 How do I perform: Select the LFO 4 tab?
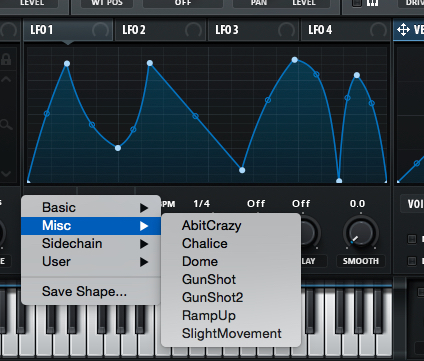click(x=346, y=30)
